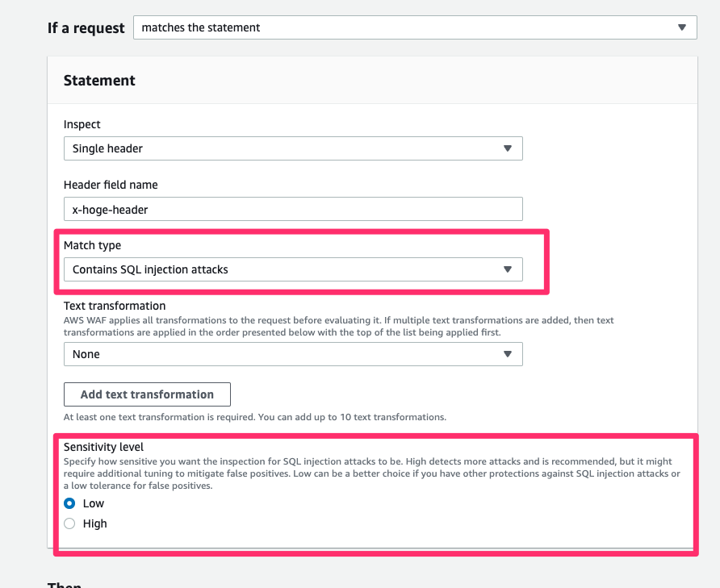Click the arrow icon on the Match type selector
Screen dimensions: 720x588
click(x=508, y=269)
